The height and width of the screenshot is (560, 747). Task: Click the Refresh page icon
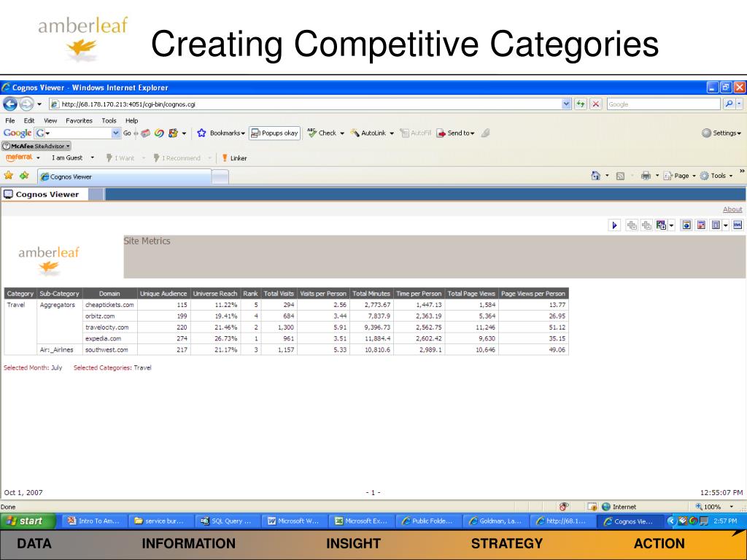[x=581, y=104]
